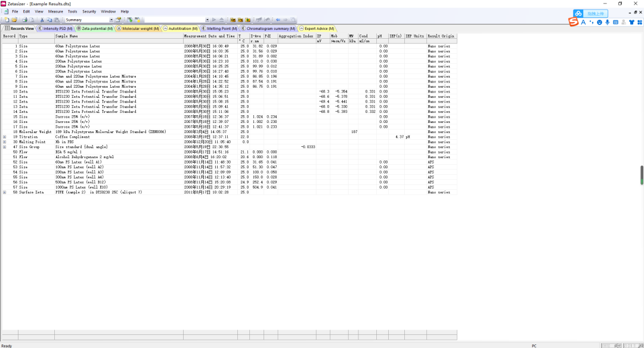Screen dimensions: 644x348
Task: Expand record 19 Titration tree row
Action: [x=5, y=137]
